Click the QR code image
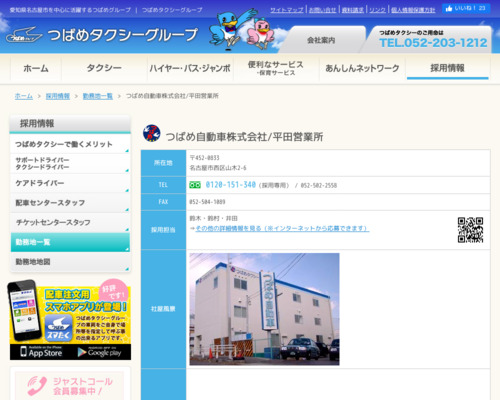The height and width of the screenshot is (400, 500). coord(470,230)
